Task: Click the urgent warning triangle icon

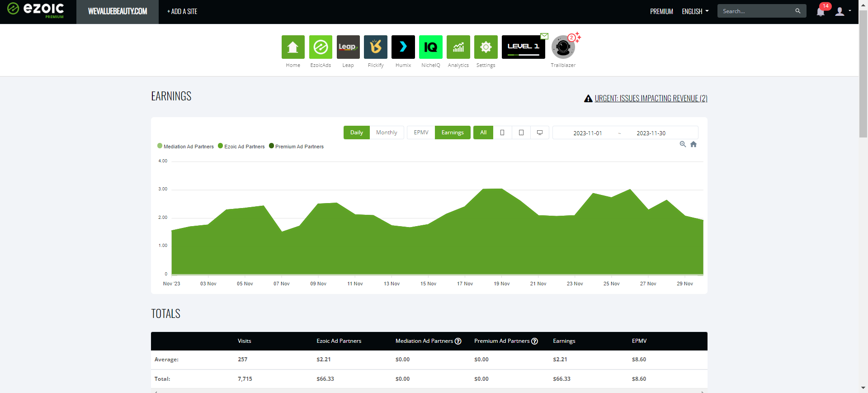Action: [588, 99]
